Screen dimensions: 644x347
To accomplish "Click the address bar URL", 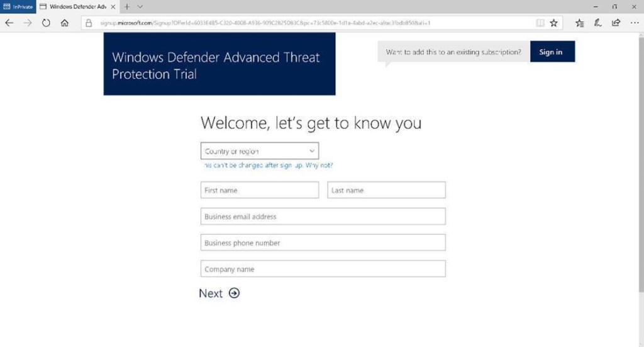I will 265,23.
